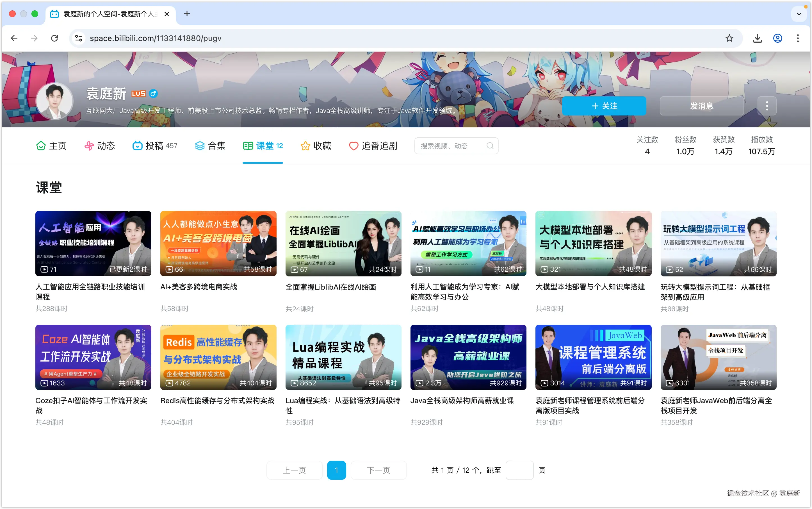Image resolution: width=812 pixels, height=509 pixels.
Task: Click the site info icon in the address bar
Action: [x=79, y=38]
